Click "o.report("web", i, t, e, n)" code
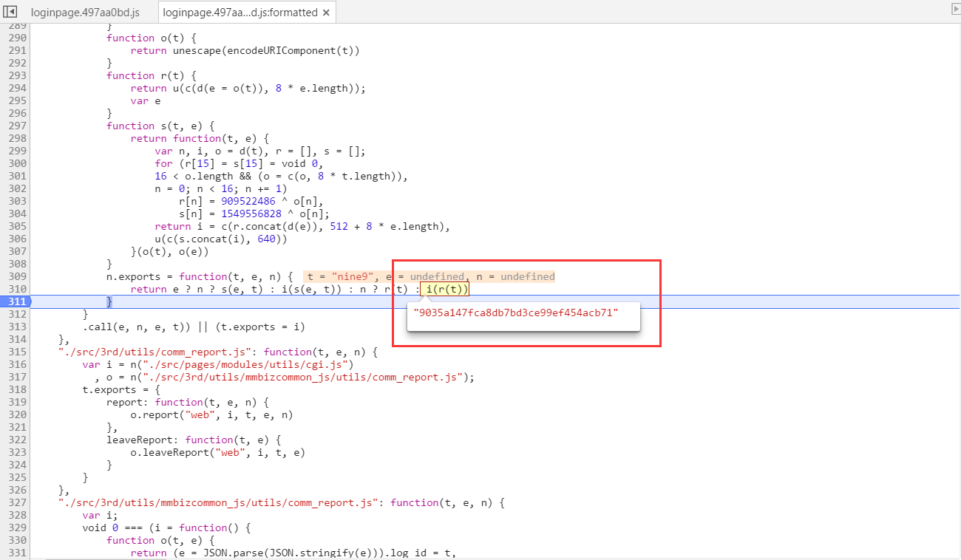Viewport: 961px width, 560px height. [x=212, y=414]
